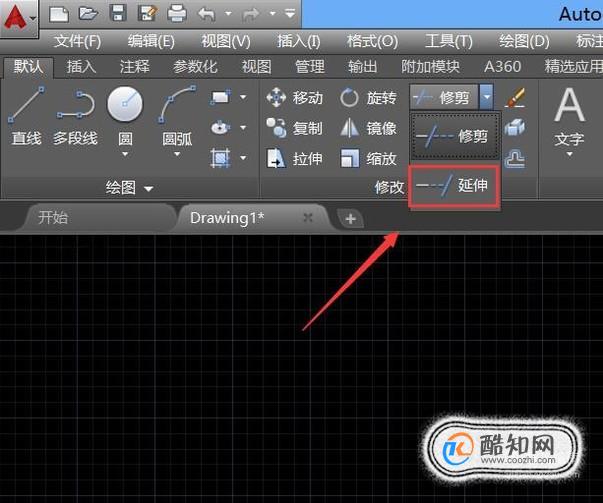This screenshot has height=503, width=603.
Task: Select the 直线 line tool
Action: coord(26,115)
